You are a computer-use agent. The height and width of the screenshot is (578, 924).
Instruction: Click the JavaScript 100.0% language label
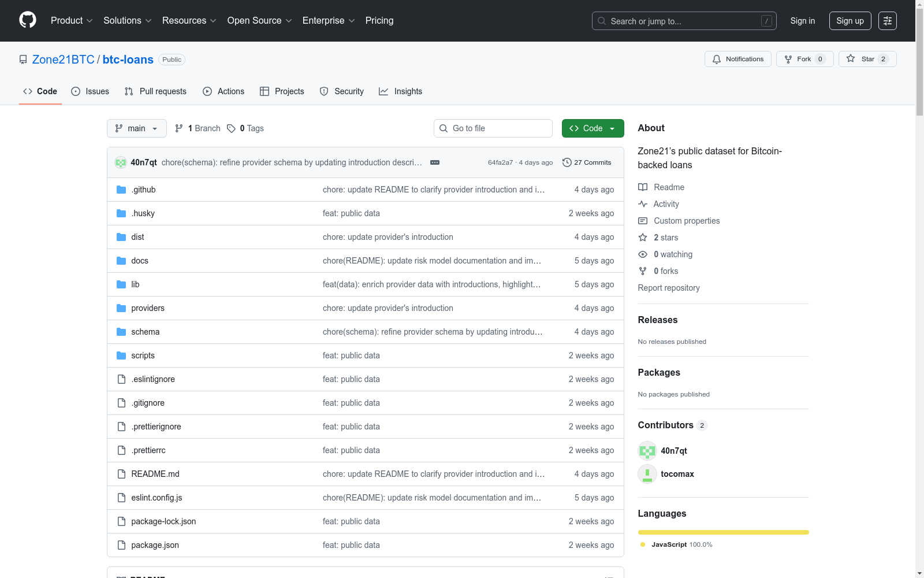click(x=681, y=544)
